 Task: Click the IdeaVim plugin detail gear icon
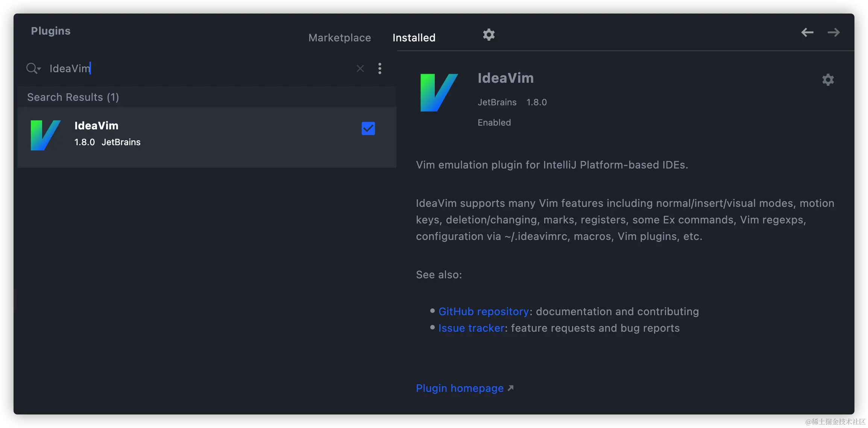(828, 80)
